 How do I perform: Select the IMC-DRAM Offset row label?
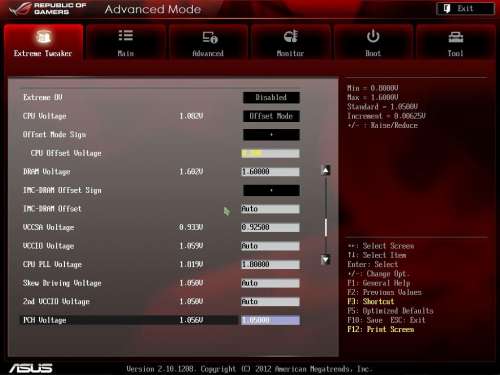click(x=52, y=209)
